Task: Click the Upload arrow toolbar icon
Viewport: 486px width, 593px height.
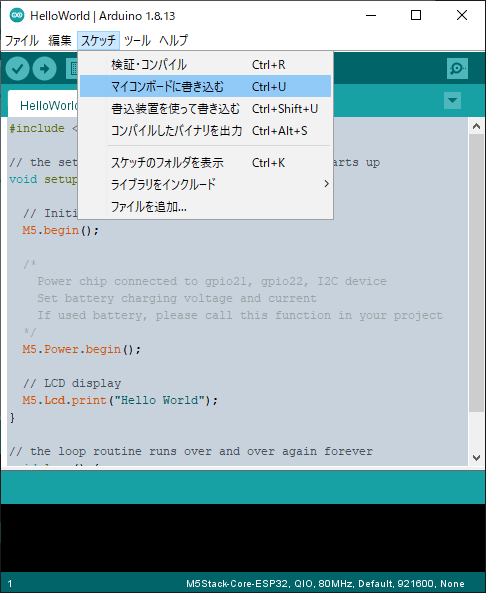Action: 44,68
